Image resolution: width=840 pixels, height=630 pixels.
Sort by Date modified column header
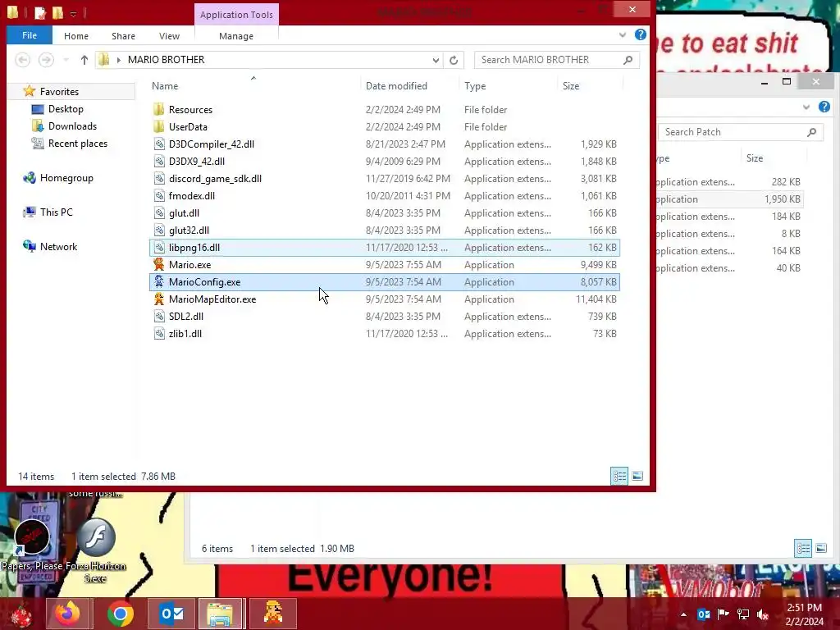[396, 85]
